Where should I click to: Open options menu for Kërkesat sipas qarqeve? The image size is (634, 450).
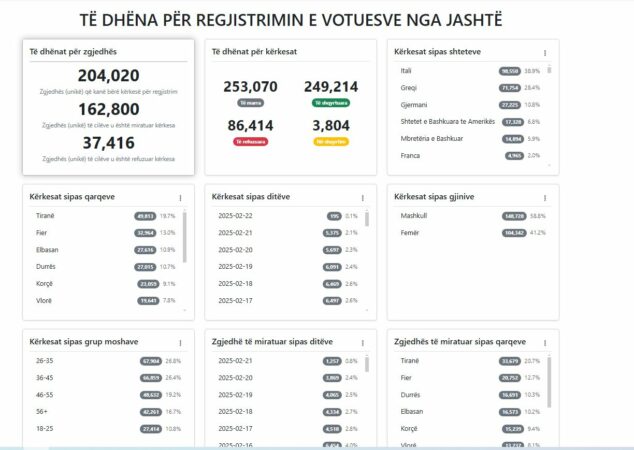[x=180, y=198]
